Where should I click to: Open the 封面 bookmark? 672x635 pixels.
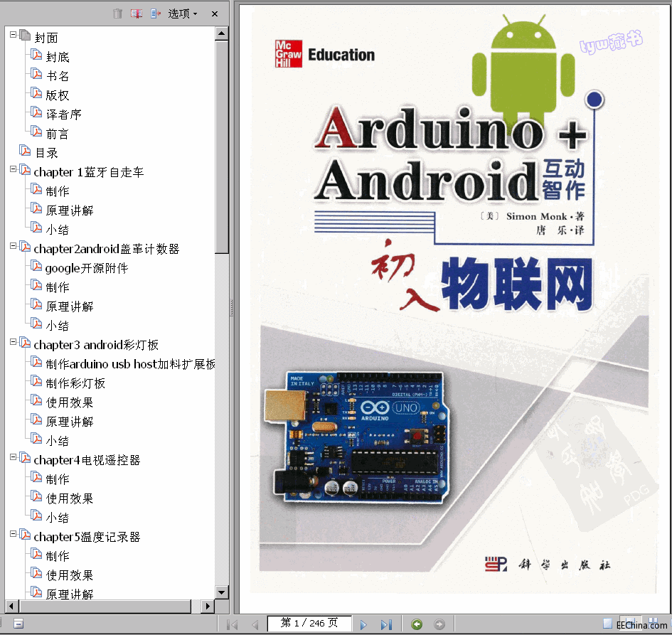(46, 38)
